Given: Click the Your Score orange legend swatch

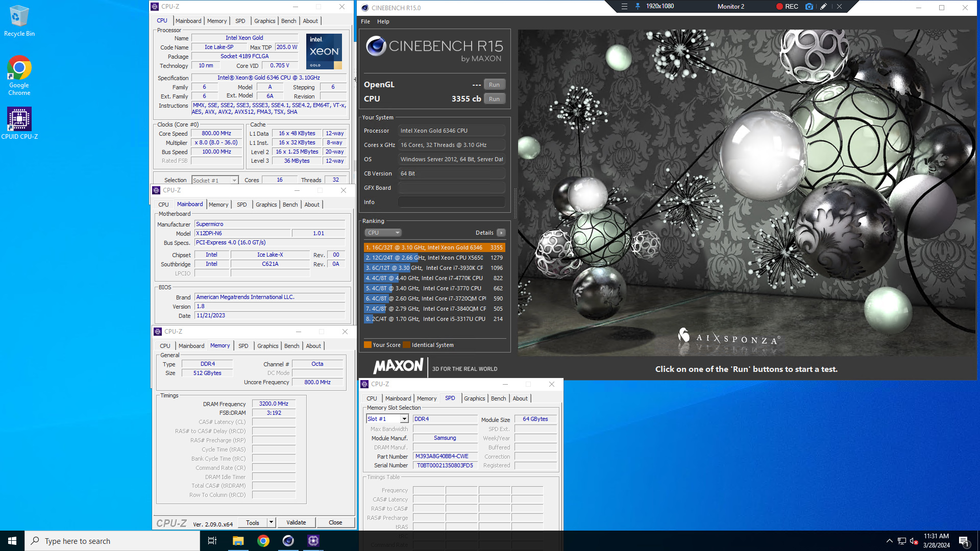Looking at the screenshot, I should (x=367, y=345).
